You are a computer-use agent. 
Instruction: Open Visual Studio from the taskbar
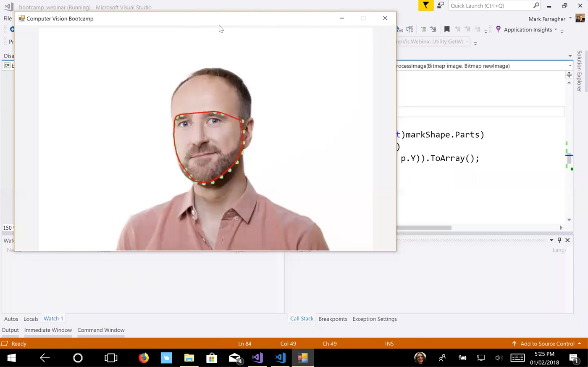pyautogui.click(x=257, y=358)
